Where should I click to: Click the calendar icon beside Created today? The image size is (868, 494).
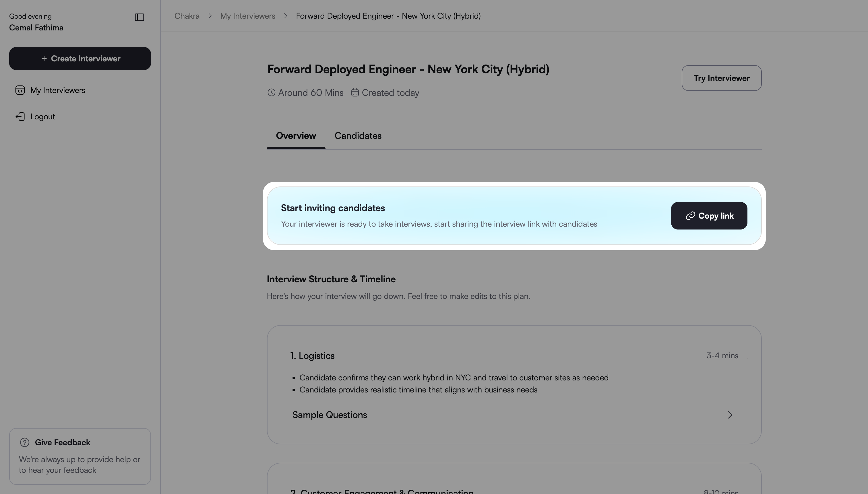click(355, 93)
